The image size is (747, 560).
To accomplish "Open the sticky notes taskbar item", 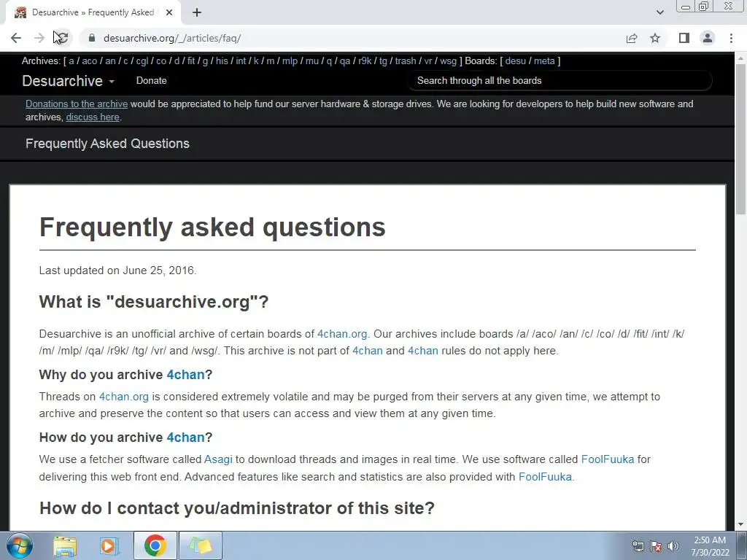I will (200, 545).
